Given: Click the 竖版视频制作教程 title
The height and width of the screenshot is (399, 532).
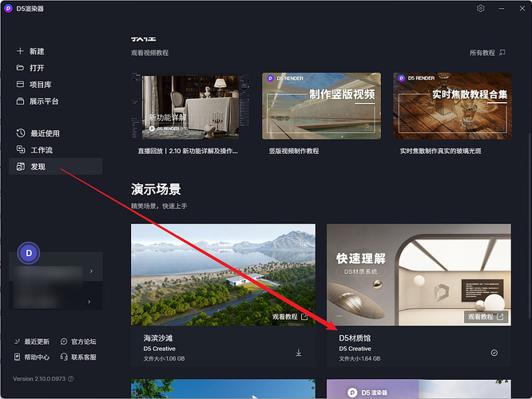Looking at the screenshot, I should pyautogui.click(x=294, y=151).
